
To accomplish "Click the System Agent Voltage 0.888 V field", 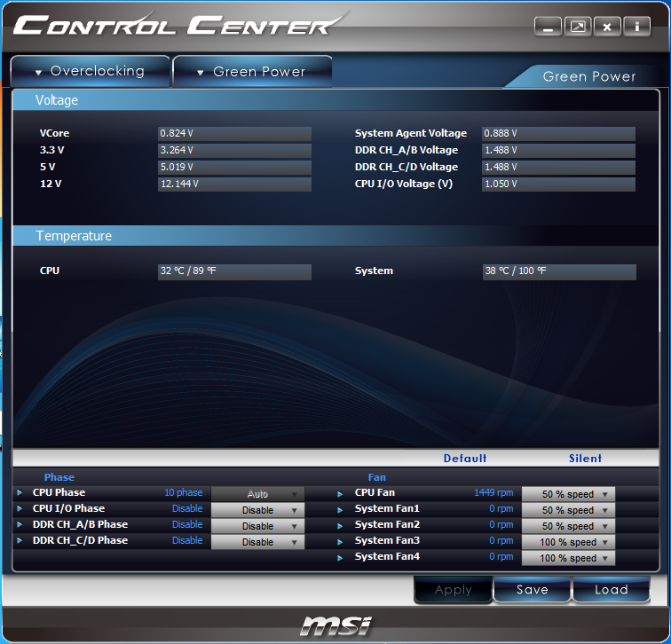I will tap(558, 133).
